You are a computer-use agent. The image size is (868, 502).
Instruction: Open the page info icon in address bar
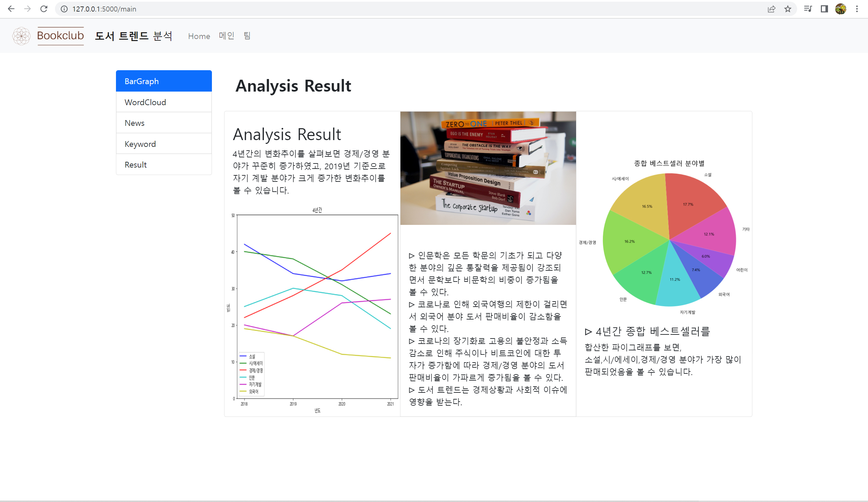[64, 9]
